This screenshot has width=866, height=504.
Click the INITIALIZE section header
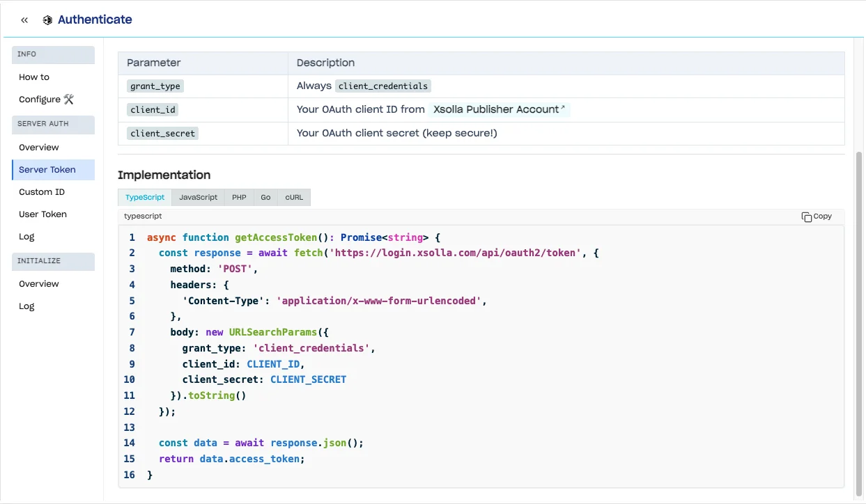coord(53,262)
